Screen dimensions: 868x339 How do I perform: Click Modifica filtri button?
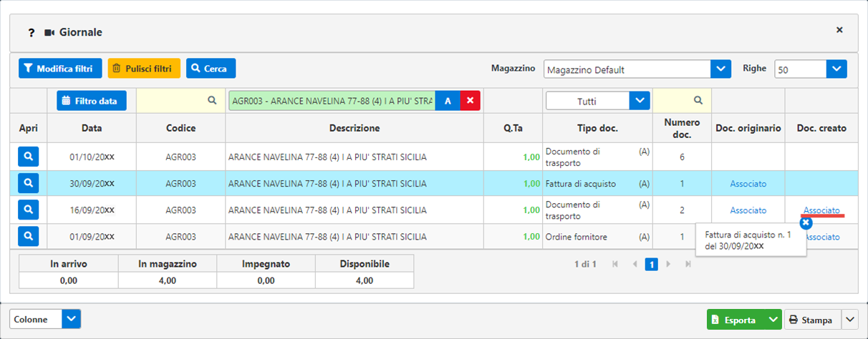tap(60, 69)
